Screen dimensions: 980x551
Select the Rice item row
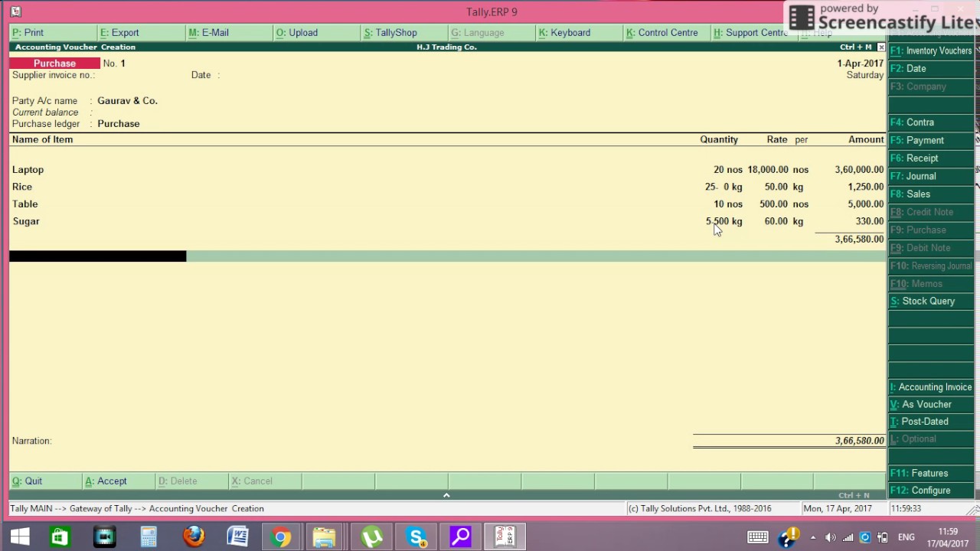tap(448, 187)
